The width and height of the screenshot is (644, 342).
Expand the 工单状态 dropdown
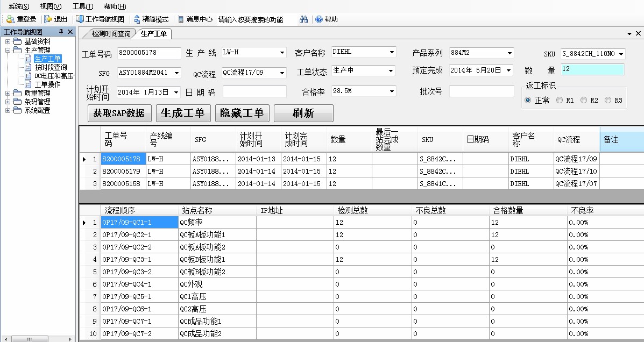(391, 71)
